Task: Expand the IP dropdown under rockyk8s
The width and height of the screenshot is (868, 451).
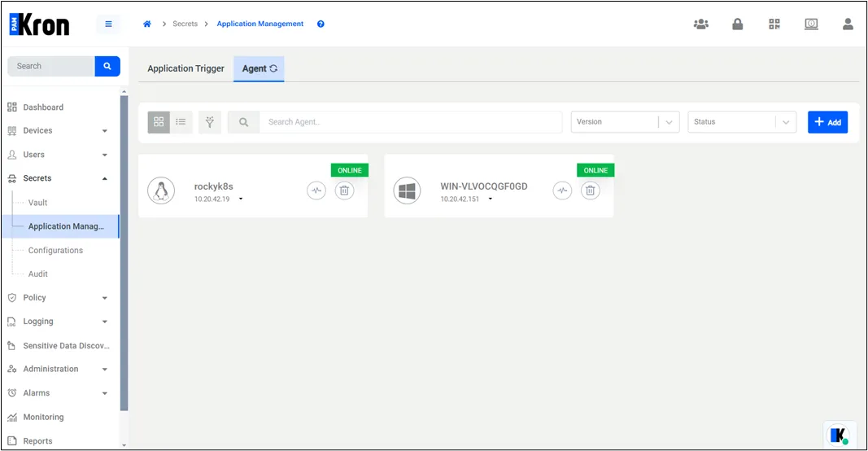Action: tap(241, 199)
